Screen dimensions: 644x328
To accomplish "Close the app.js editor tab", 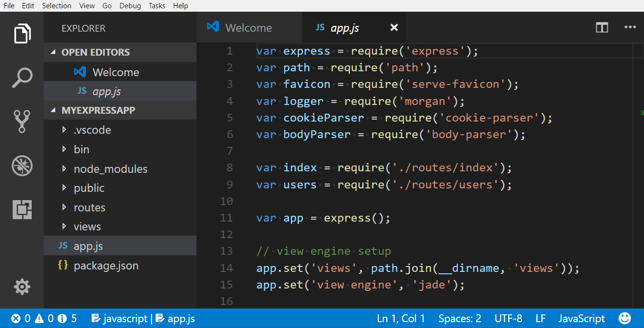I will point(394,28).
